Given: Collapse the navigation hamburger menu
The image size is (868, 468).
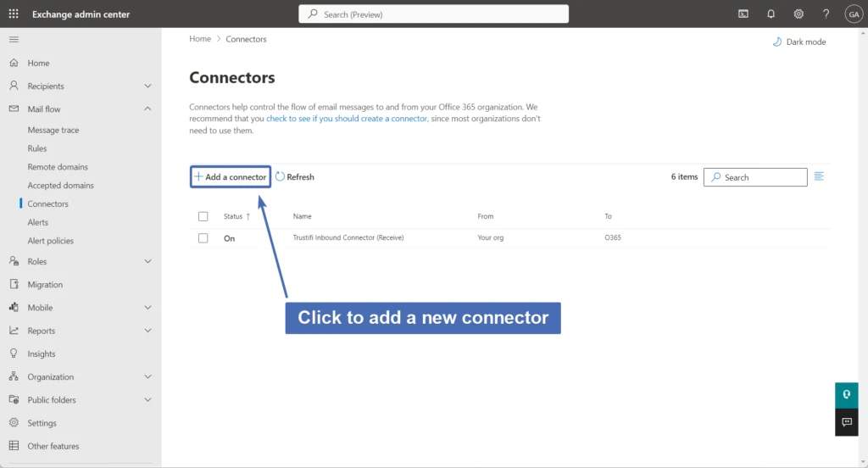Looking at the screenshot, I should coord(14,40).
